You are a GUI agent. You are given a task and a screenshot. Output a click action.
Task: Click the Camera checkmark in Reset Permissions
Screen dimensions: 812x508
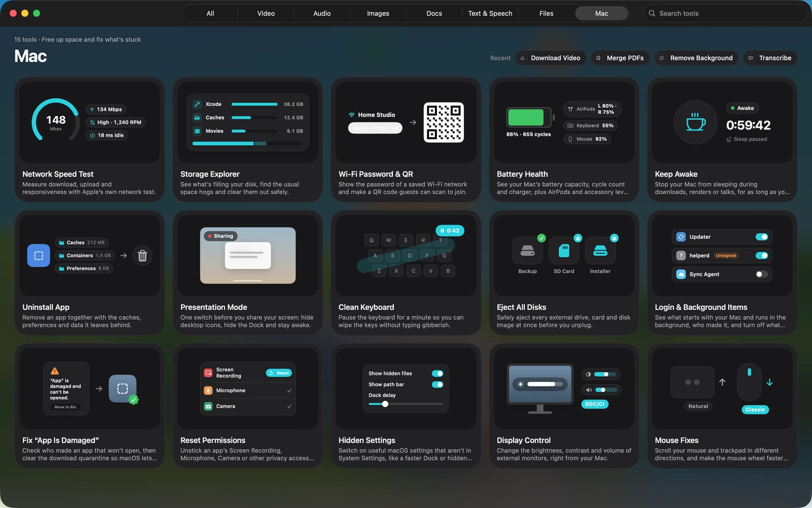click(x=289, y=406)
